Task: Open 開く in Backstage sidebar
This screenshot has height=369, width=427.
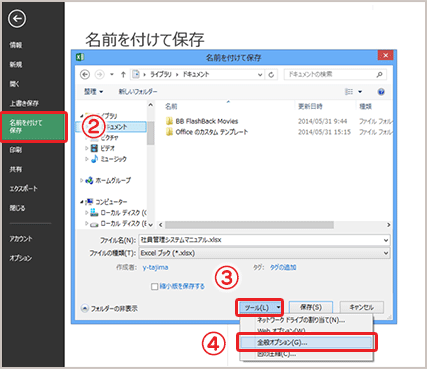Action: click(x=14, y=84)
